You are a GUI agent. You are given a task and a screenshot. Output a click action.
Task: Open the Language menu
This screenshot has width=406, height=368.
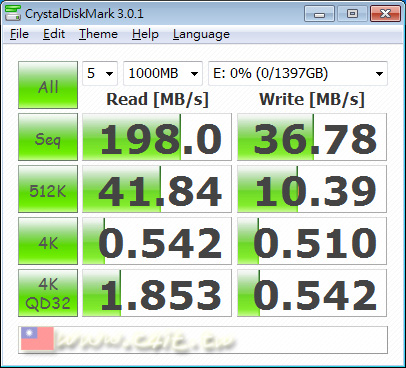click(x=201, y=34)
